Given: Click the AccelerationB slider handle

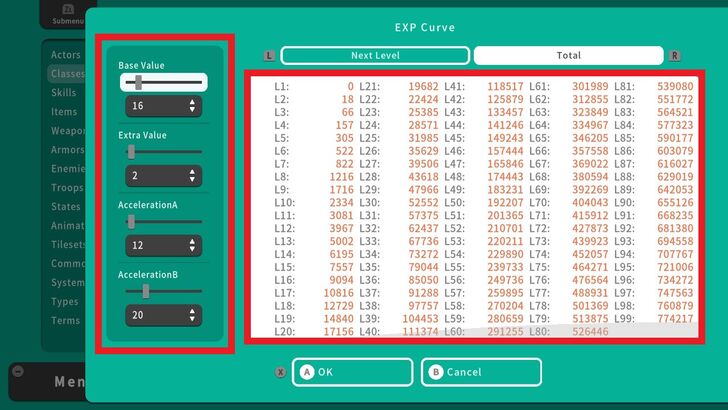Looking at the screenshot, I should [145, 291].
